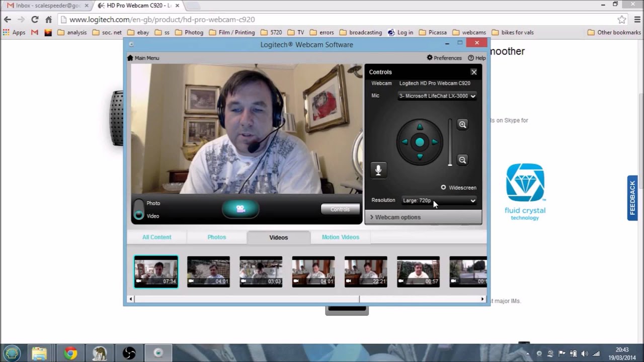Viewport: 644px width, 362px height.
Task: Switch to Motion Videos tab
Action: point(341,237)
